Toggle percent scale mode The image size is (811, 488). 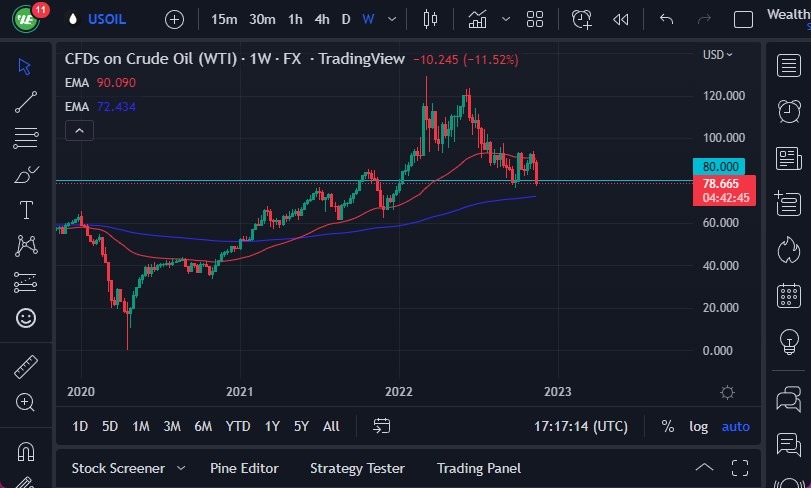tap(667, 426)
